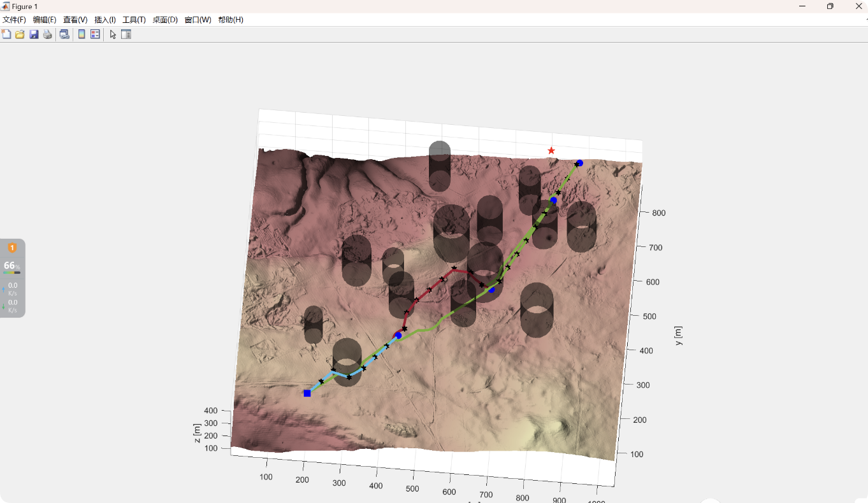
Task: Click the Figure 1 window title text
Action: [x=25, y=6]
